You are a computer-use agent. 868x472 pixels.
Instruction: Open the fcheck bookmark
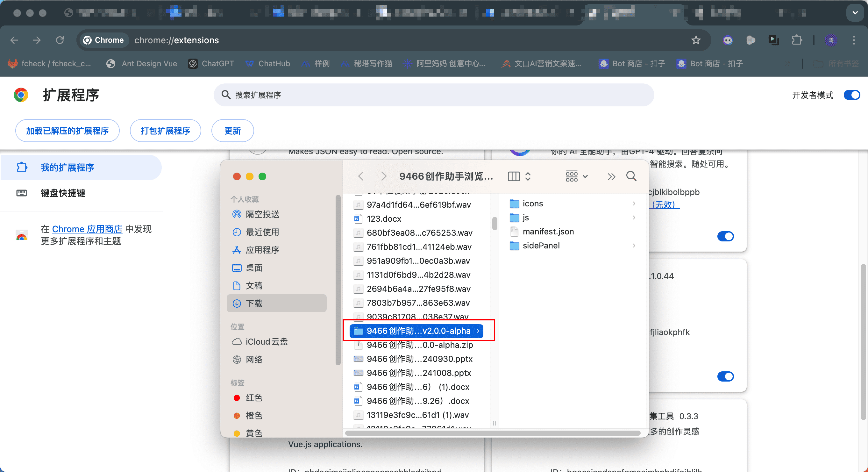(49, 63)
